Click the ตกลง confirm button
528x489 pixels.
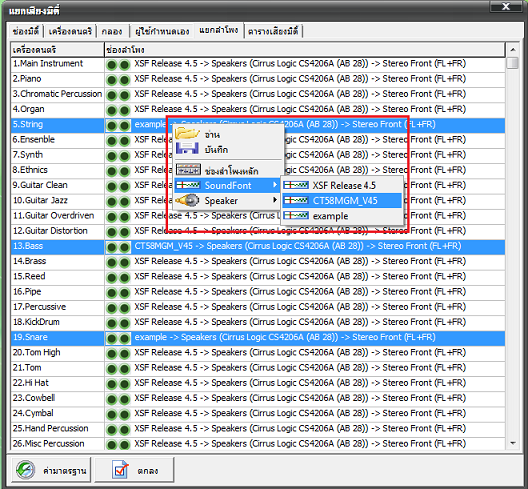click(x=134, y=469)
